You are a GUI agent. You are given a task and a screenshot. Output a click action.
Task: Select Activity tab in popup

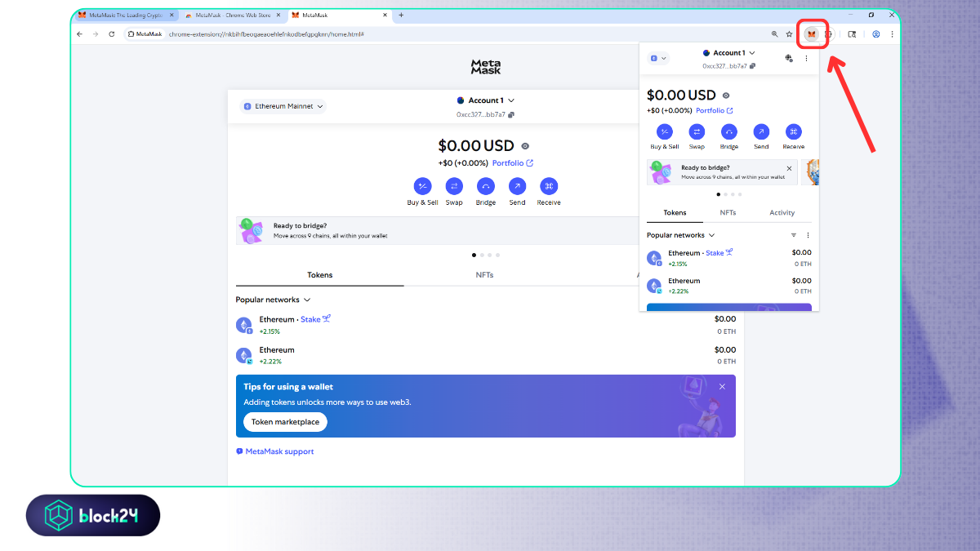pyautogui.click(x=782, y=212)
